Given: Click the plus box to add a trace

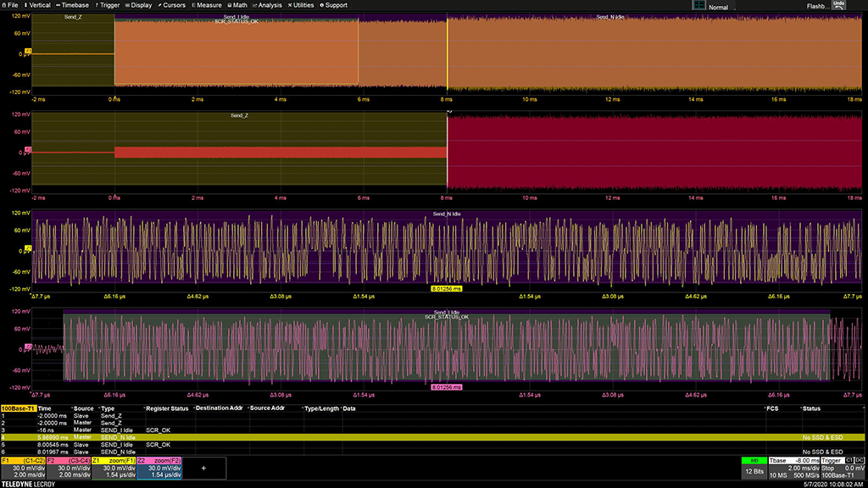Looking at the screenshot, I should (203, 468).
